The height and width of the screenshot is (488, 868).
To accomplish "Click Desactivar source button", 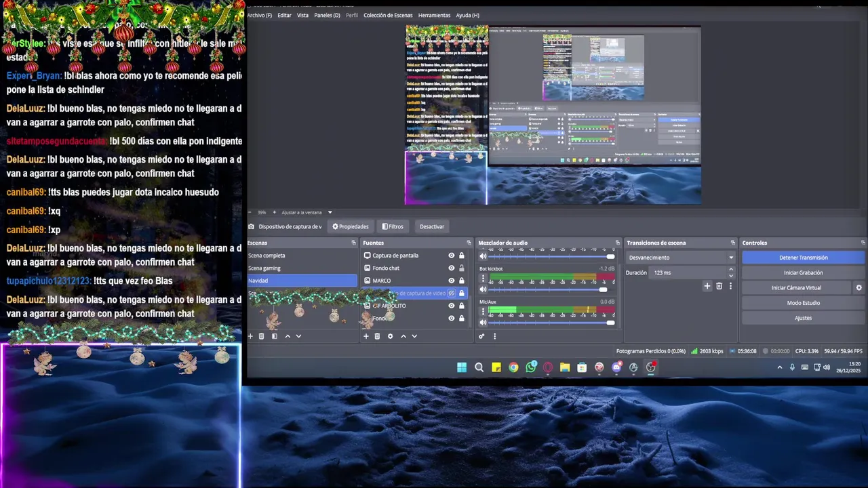I will (432, 226).
